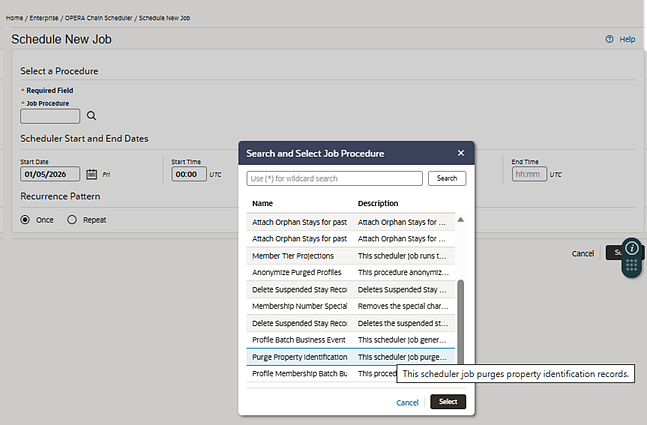The width and height of the screenshot is (647, 425).
Task: Click 'Deletes Suspended Stay ...' description cell
Action: pos(402,290)
